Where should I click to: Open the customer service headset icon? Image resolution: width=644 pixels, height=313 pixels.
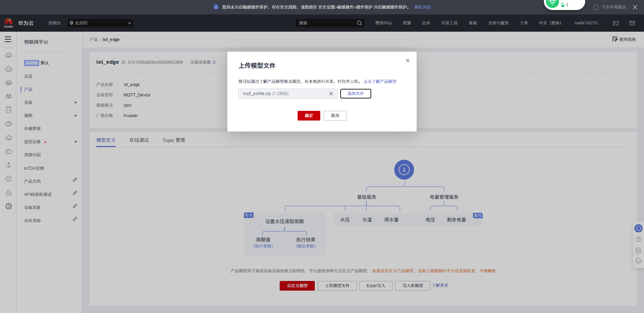(x=638, y=228)
